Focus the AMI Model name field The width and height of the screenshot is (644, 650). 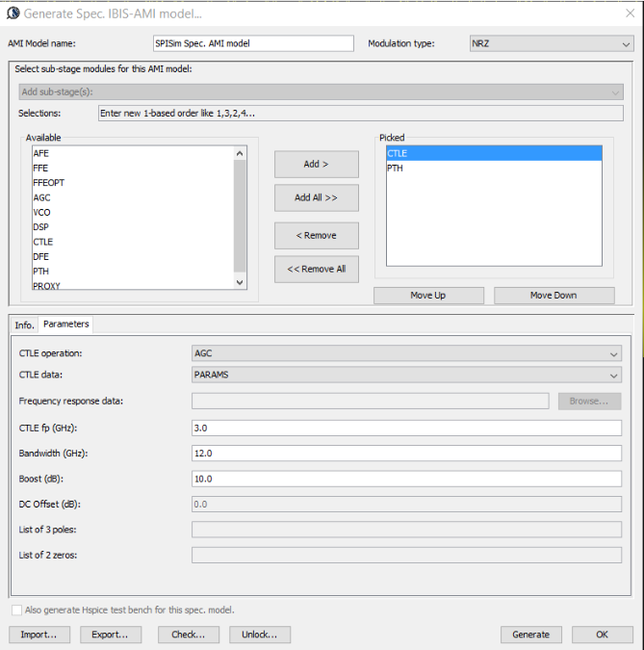253,43
